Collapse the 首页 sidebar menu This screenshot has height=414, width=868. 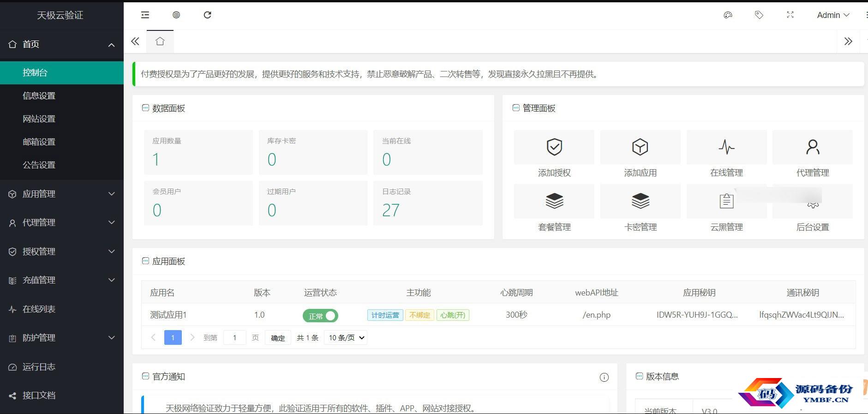[62, 44]
